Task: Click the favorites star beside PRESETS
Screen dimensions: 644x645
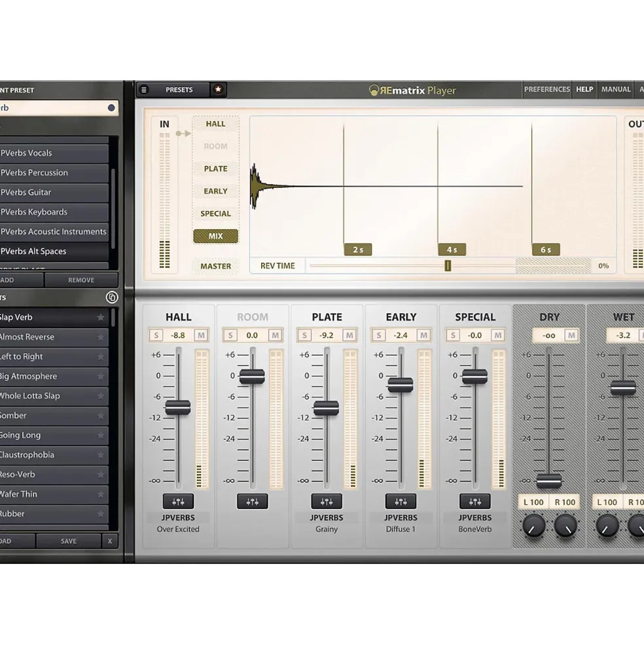Action: click(x=218, y=89)
